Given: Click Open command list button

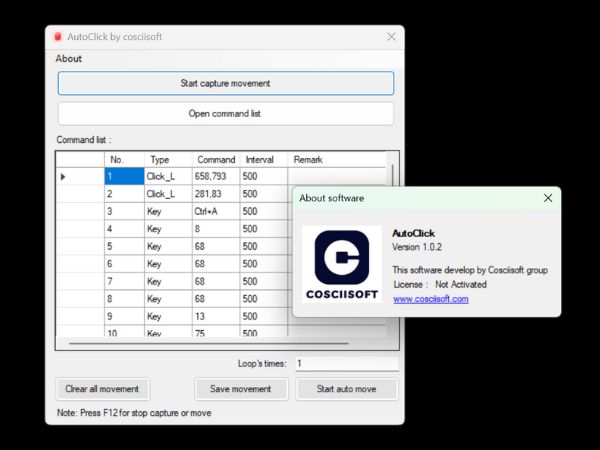Looking at the screenshot, I should (225, 113).
